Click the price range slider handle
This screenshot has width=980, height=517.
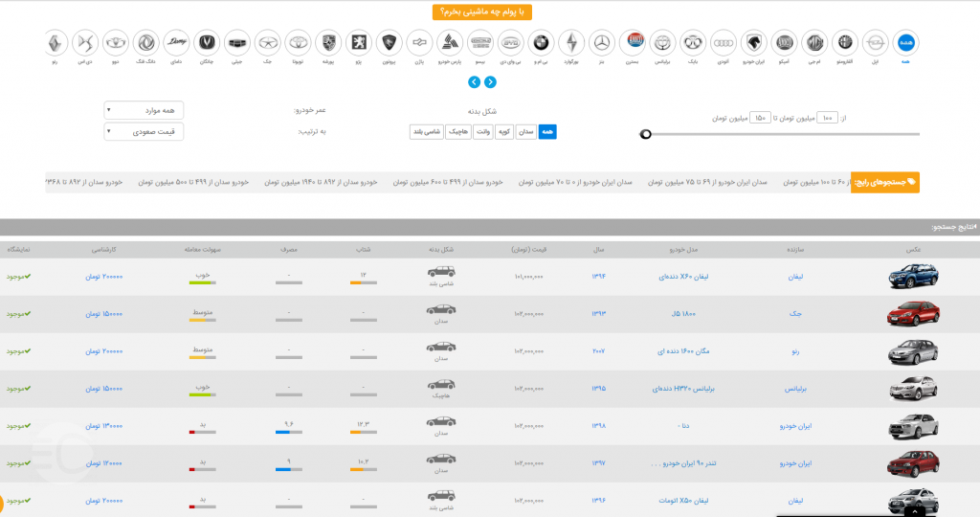(x=646, y=134)
